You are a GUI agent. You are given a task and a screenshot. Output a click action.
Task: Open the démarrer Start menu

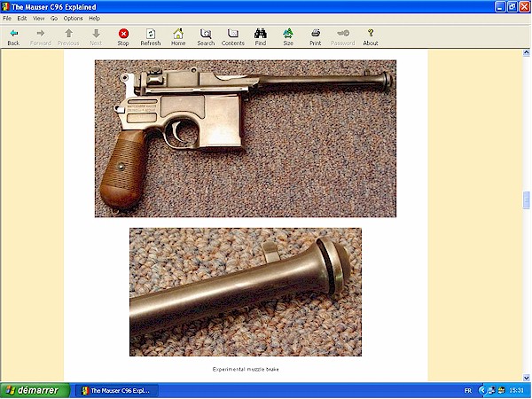(x=35, y=390)
